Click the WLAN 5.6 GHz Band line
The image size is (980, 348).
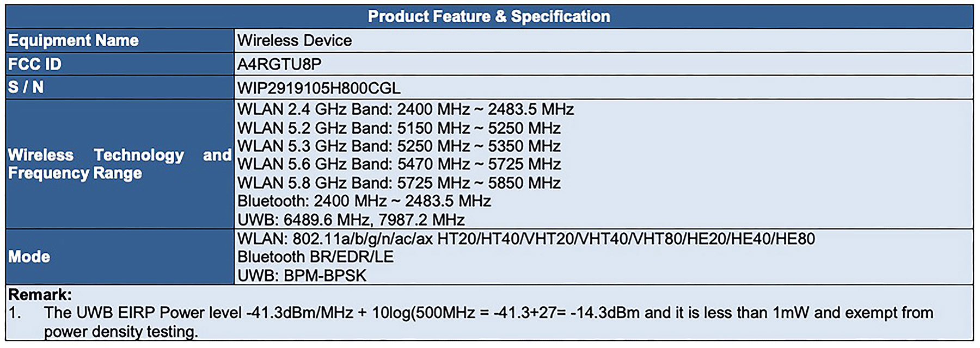click(x=399, y=164)
